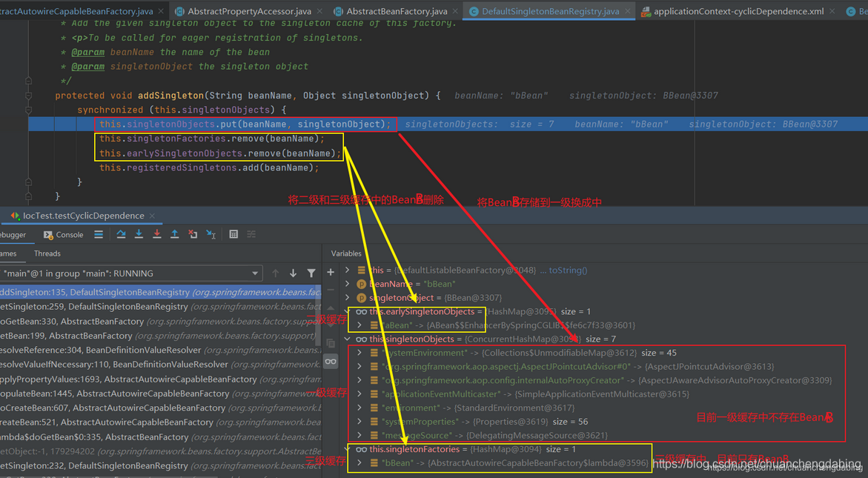Select frame doCreateBean:607

pyautogui.click(x=161, y=408)
